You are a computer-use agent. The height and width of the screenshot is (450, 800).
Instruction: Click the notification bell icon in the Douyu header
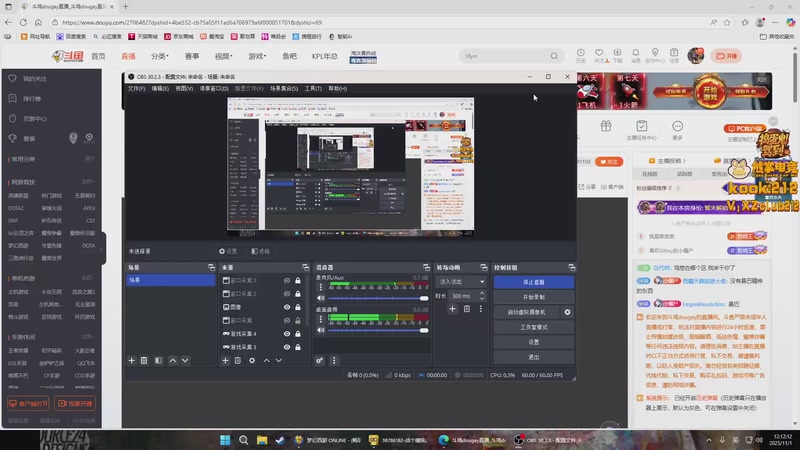coord(636,53)
